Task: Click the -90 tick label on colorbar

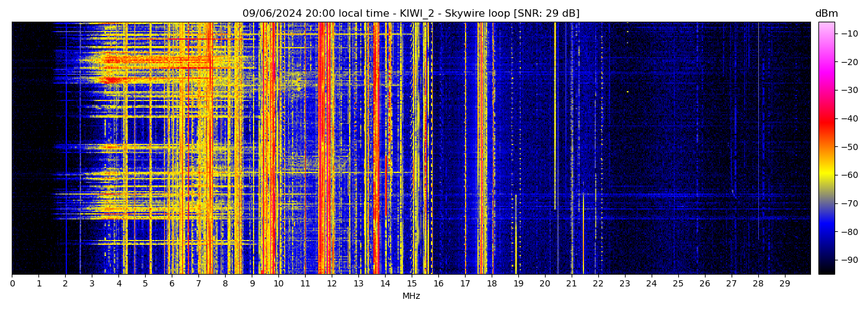Action: pos(848,260)
